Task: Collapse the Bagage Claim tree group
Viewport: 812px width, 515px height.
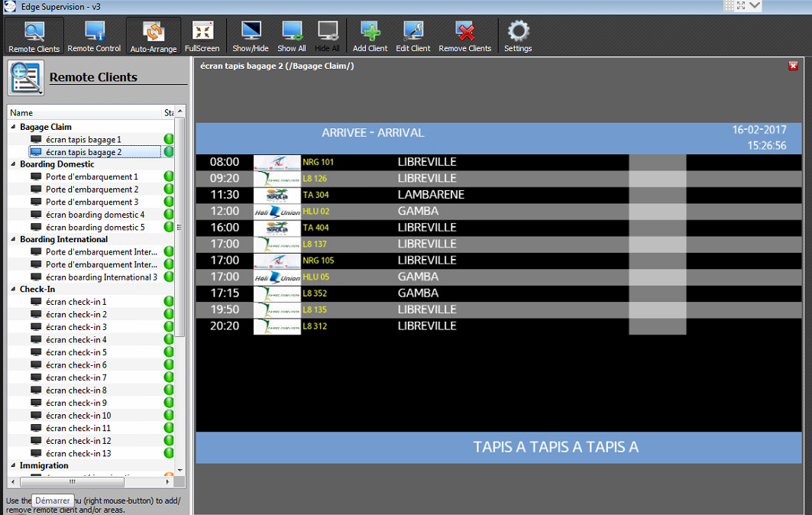Action: 13,127
